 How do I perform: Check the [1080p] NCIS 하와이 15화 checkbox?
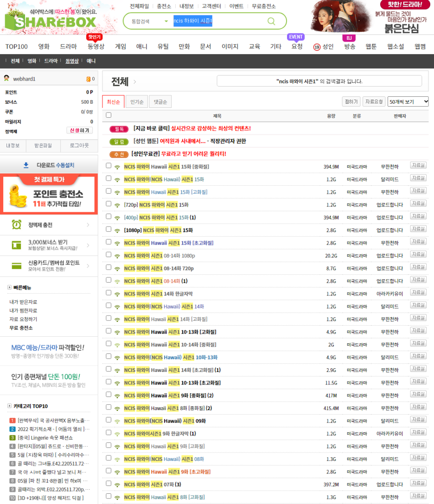click(108, 229)
